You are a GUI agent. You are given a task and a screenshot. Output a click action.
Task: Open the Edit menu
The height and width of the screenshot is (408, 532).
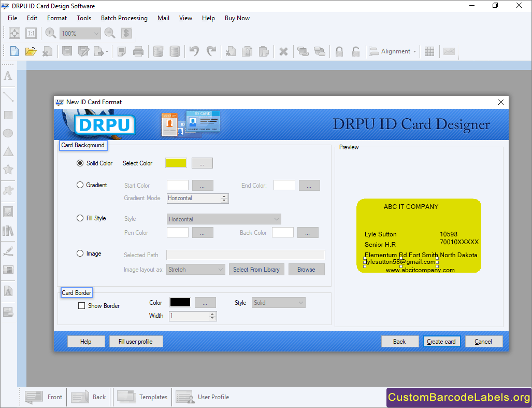(32, 18)
